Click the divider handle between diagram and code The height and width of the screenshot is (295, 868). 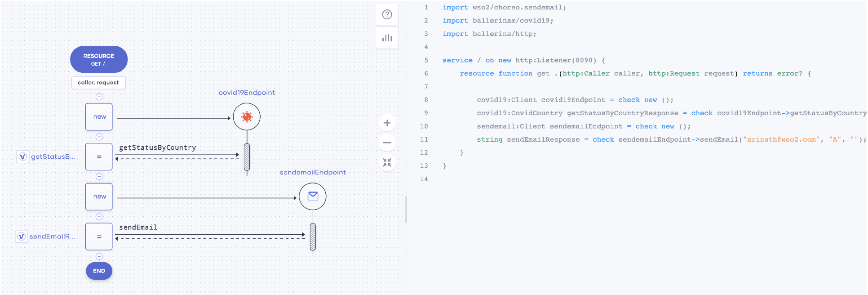click(x=406, y=210)
